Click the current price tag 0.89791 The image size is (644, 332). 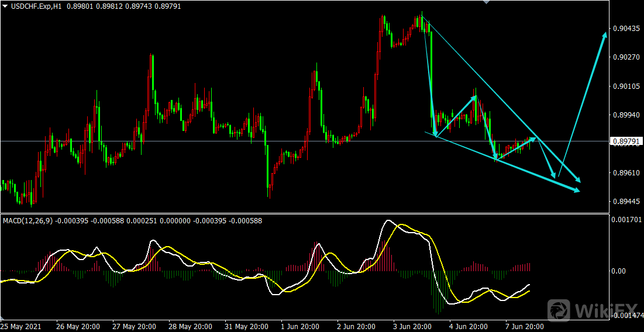click(626, 141)
